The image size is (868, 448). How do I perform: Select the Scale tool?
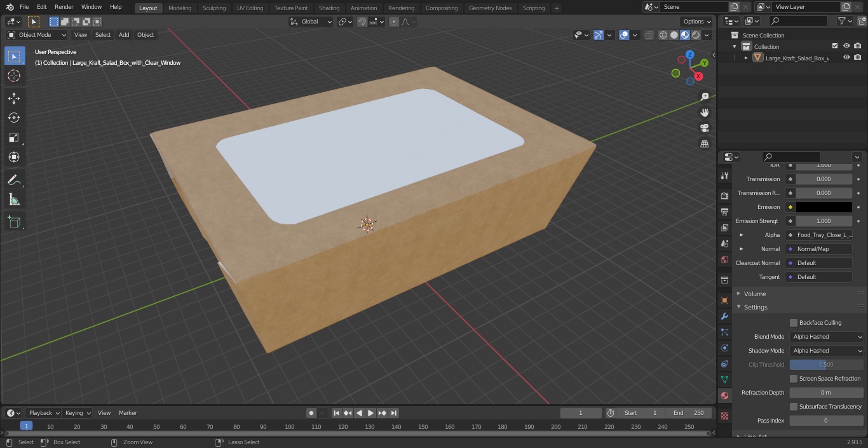pos(14,137)
